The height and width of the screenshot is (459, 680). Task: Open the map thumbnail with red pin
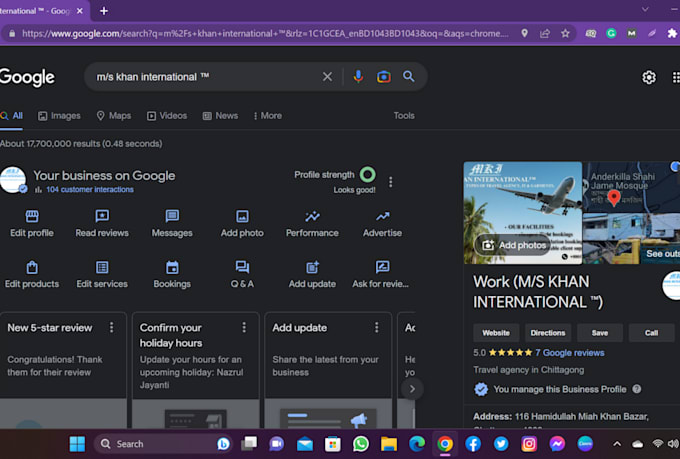pos(631,187)
